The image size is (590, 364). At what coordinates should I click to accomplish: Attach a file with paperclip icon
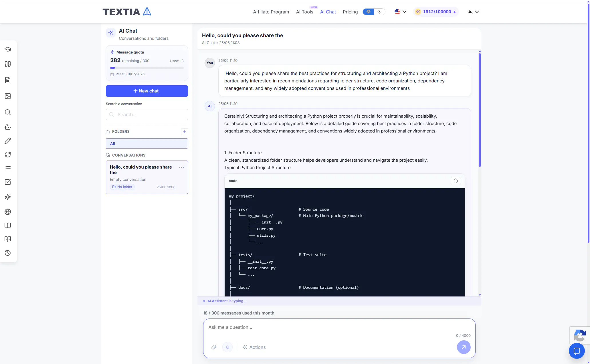coord(214,347)
